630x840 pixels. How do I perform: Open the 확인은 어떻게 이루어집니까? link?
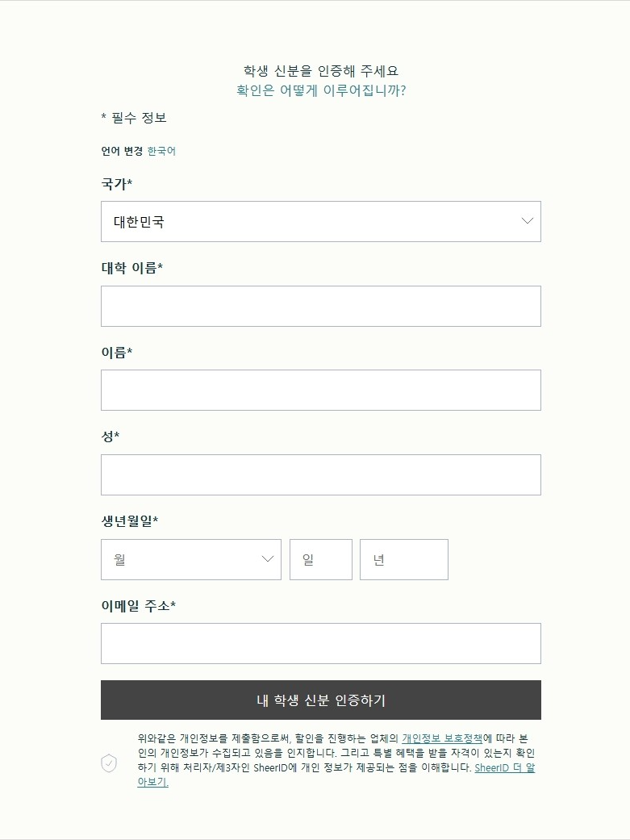[321, 92]
